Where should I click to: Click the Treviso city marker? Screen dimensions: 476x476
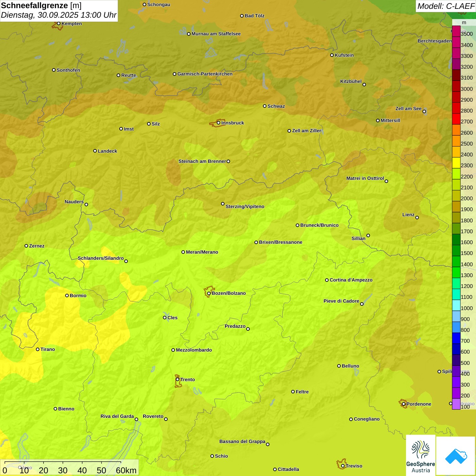coord(343,466)
